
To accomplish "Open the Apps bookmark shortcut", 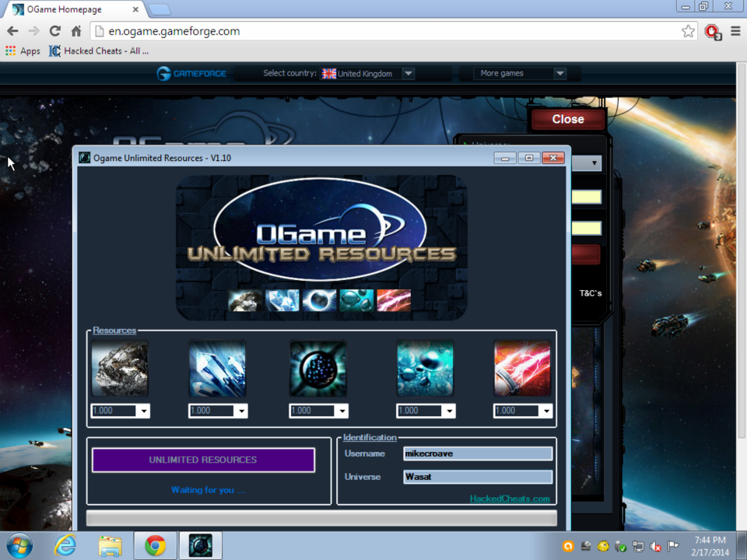I will click(x=23, y=51).
